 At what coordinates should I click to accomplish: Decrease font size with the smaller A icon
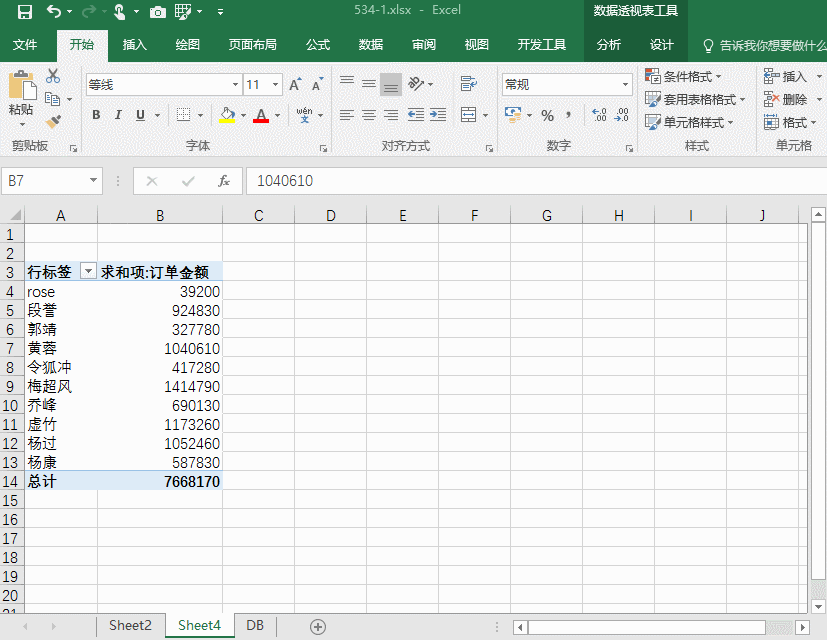pos(317,84)
